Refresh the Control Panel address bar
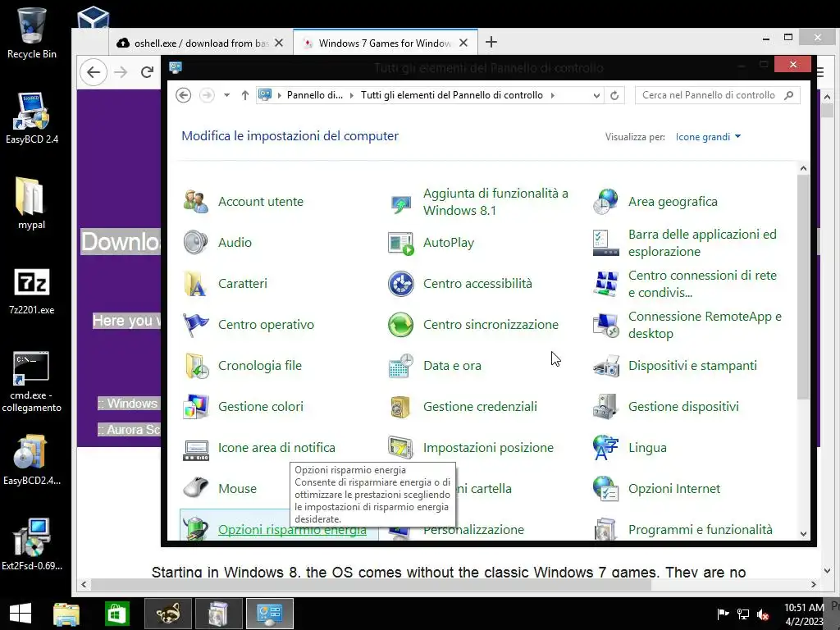840x630 pixels. tap(614, 95)
